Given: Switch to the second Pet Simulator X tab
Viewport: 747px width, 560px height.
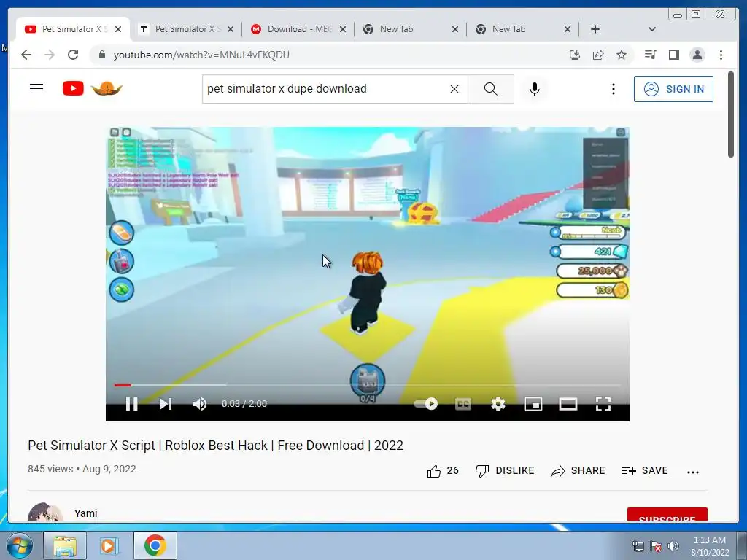Looking at the screenshot, I should (x=187, y=29).
